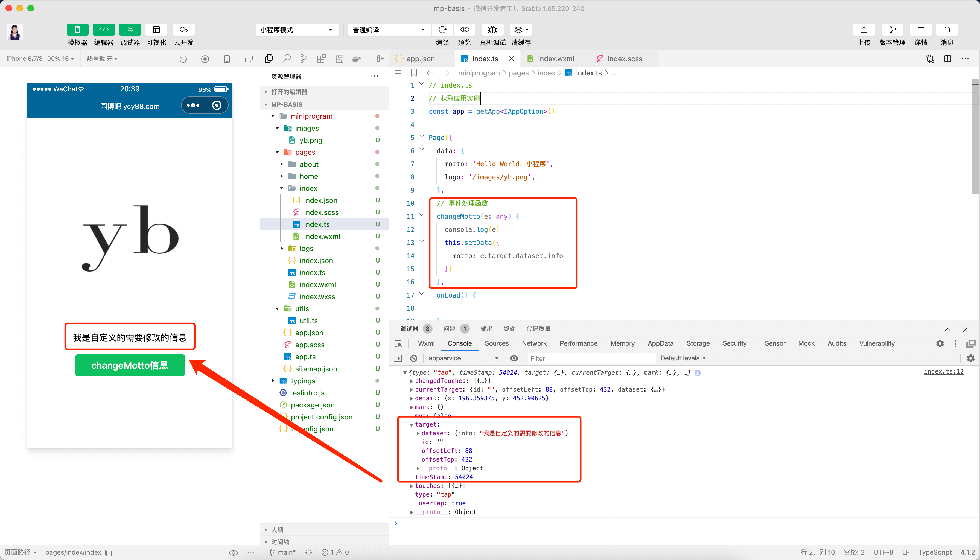Image resolution: width=980 pixels, height=560 pixels.
Task: Open the index.ts:12 source link
Action: coord(944,372)
